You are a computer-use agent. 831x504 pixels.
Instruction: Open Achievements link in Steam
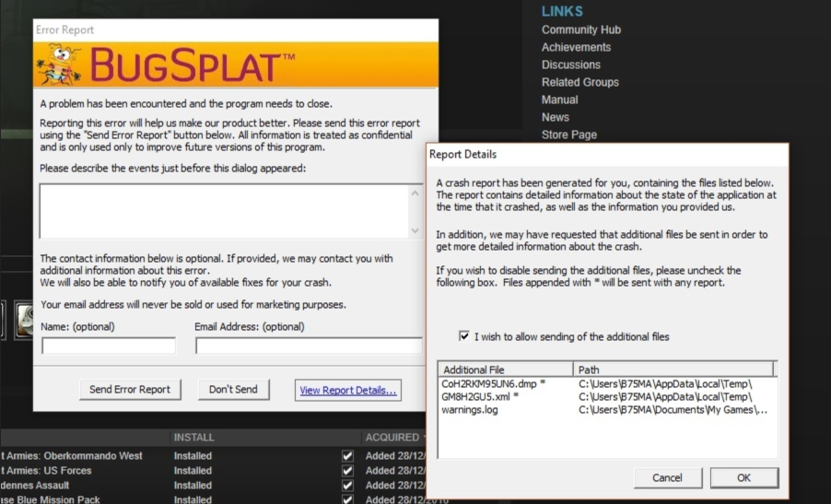(576, 47)
